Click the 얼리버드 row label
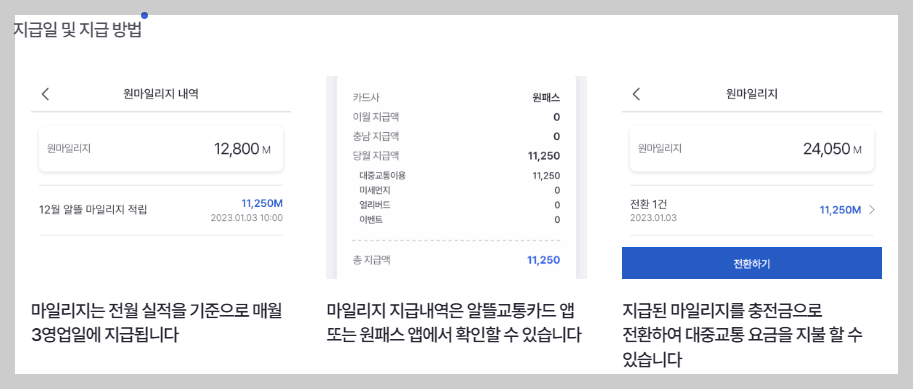 (374, 204)
